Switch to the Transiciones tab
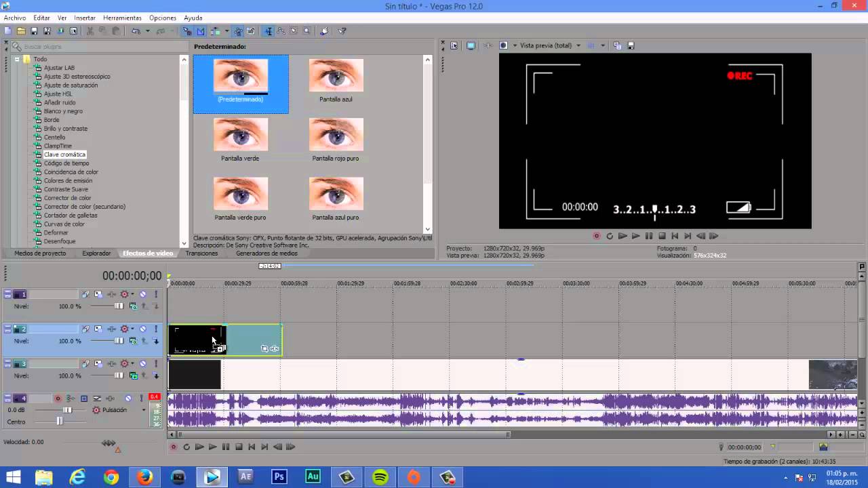 [x=202, y=253]
